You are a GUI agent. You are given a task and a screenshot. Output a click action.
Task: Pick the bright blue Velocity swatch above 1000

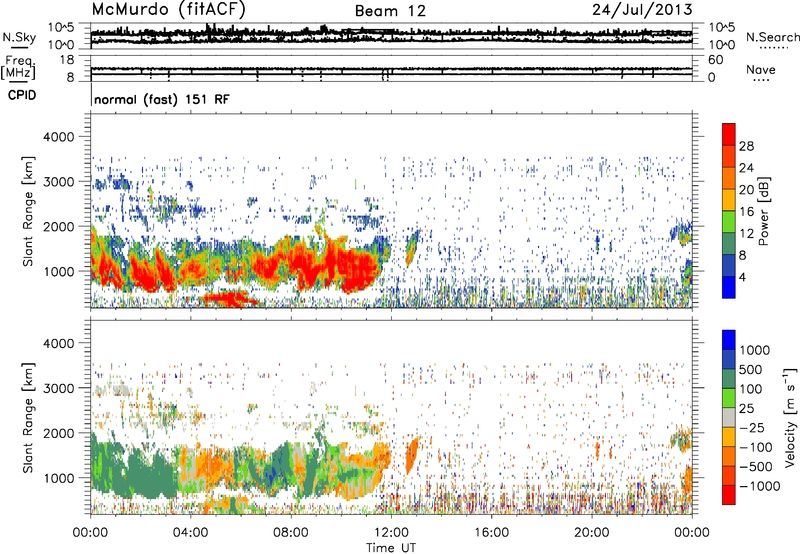click(x=729, y=340)
